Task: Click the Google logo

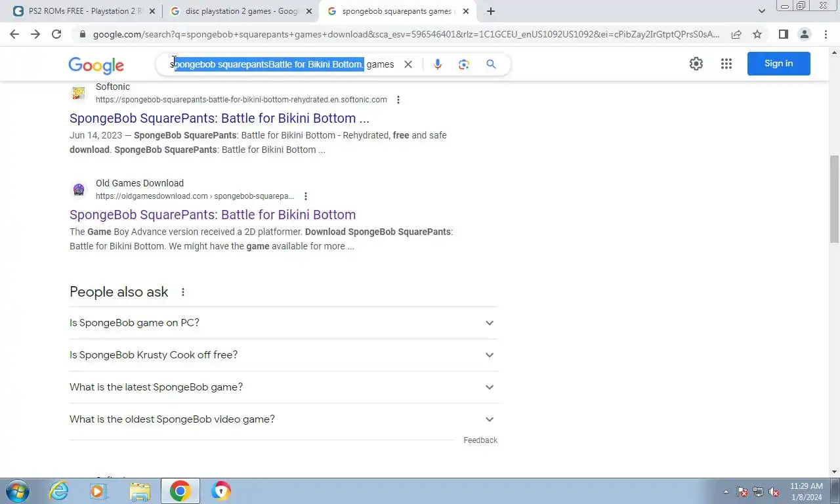Action: (x=96, y=65)
